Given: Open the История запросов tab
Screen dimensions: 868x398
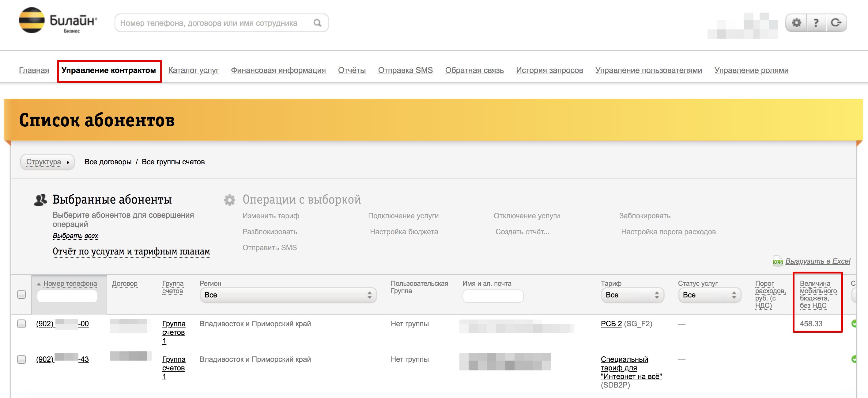Looking at the screenshot, I should [x=549, y=70].
